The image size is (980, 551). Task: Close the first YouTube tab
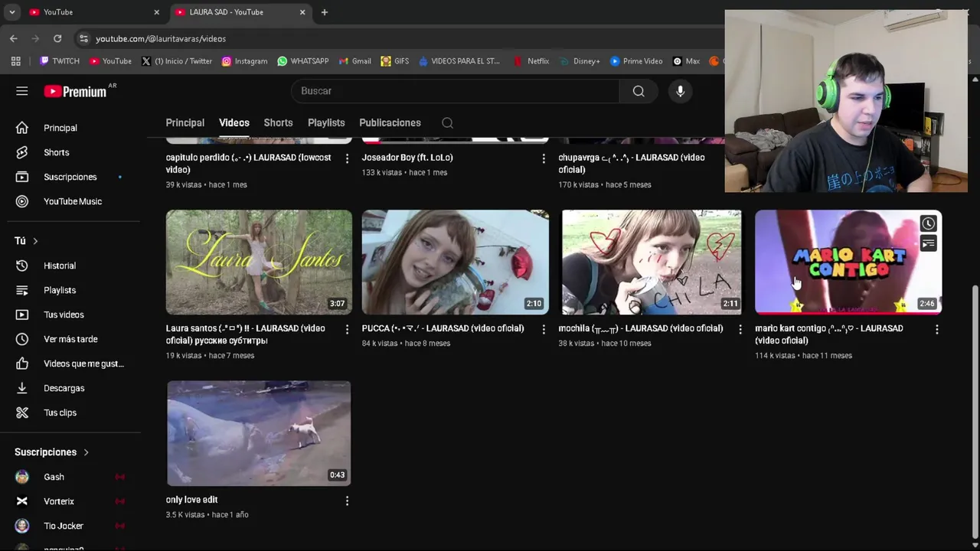click(157, 12)
